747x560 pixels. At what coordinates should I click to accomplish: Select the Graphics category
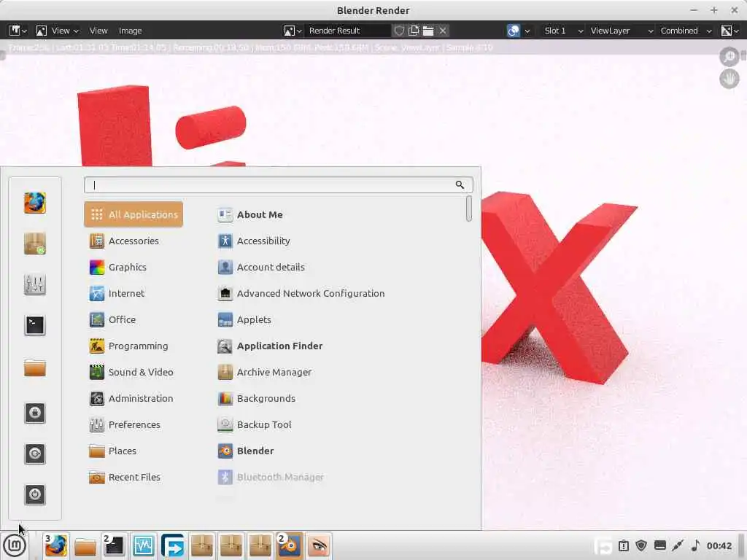point(133,267)
